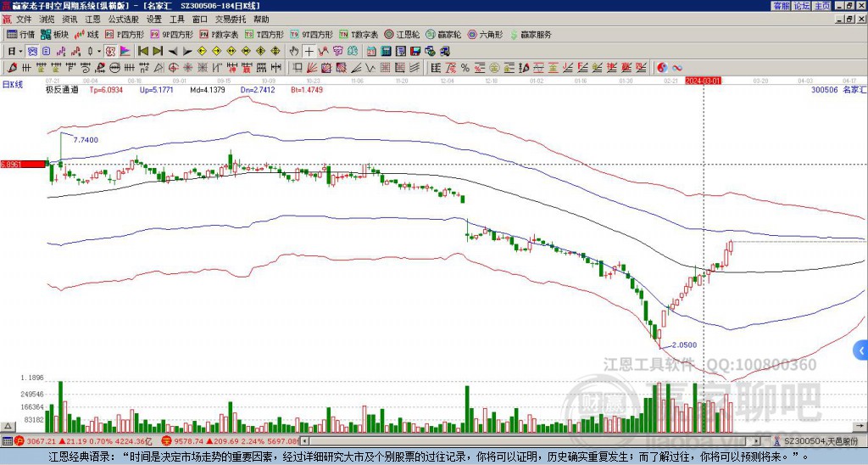This screenshot has height=465, width=868.
Task: Click the 3067.21 index status entry
Action: (42, 441)
